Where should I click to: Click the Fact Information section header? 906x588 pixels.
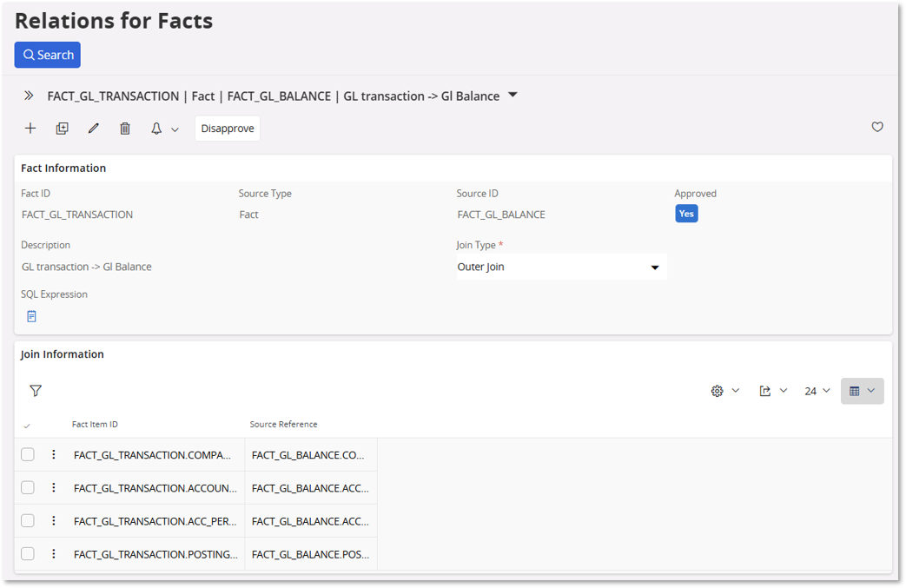[x=63, y=168]
